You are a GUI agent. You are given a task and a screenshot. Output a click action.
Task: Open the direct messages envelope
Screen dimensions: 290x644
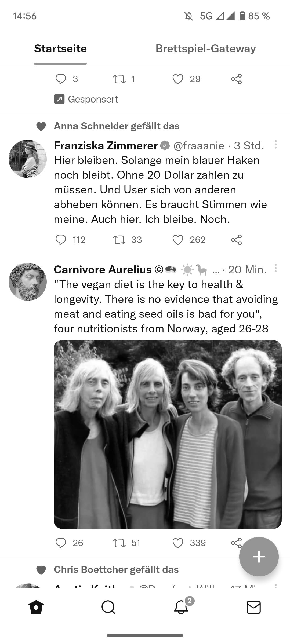click(253, 607)
